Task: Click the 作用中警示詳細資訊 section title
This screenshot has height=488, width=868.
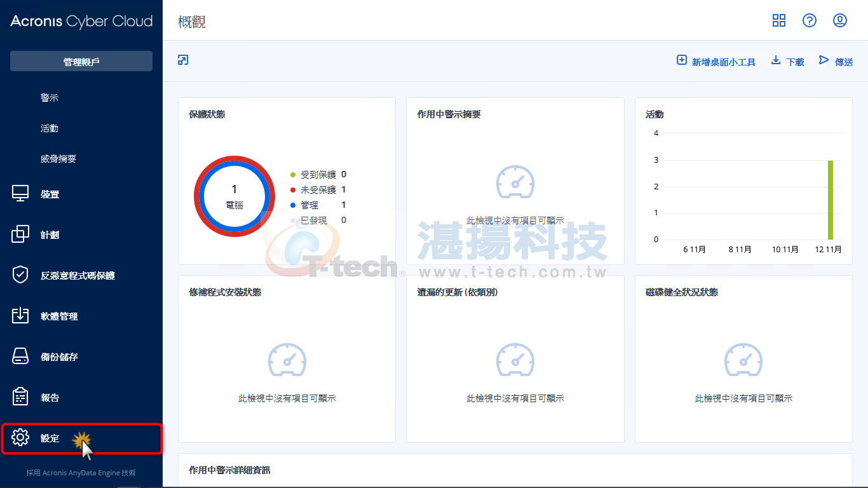Action: click(x=229, y=470)
